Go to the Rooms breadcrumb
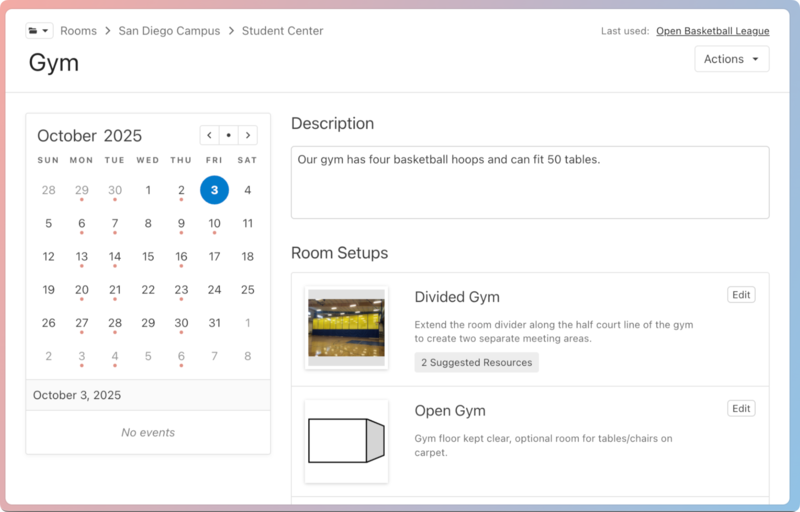The width and height of the screenshot is (800, 512). point(78,31)
